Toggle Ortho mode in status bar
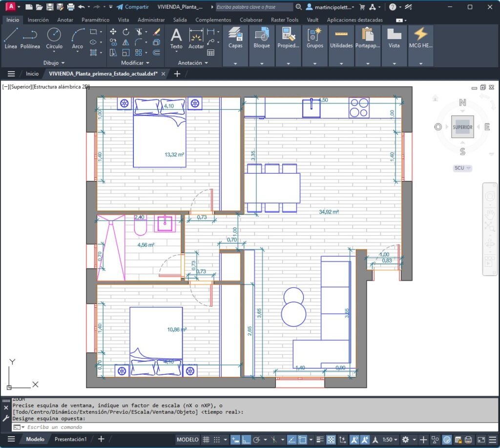This screenshot has height=448, width=500. (x=246, y=440)
